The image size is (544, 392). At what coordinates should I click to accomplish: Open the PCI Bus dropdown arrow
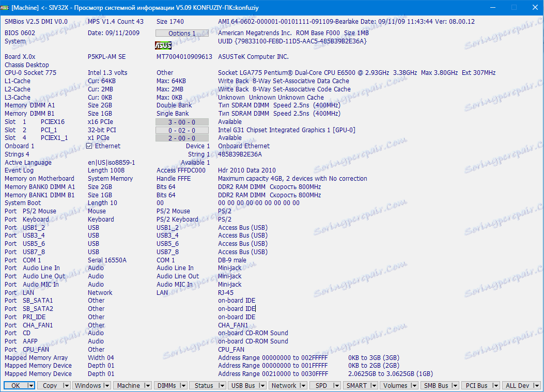tap(496, 385)
